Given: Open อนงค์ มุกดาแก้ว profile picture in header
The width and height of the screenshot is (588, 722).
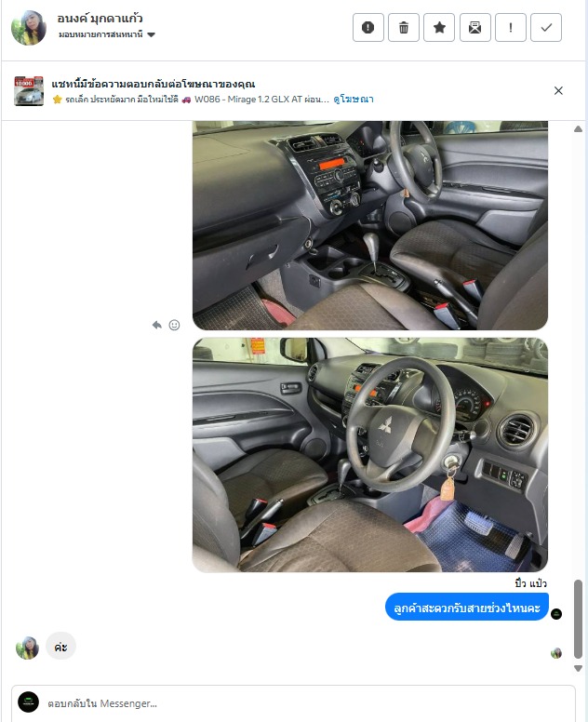Looking at the screenshot, I should [29, 28].
